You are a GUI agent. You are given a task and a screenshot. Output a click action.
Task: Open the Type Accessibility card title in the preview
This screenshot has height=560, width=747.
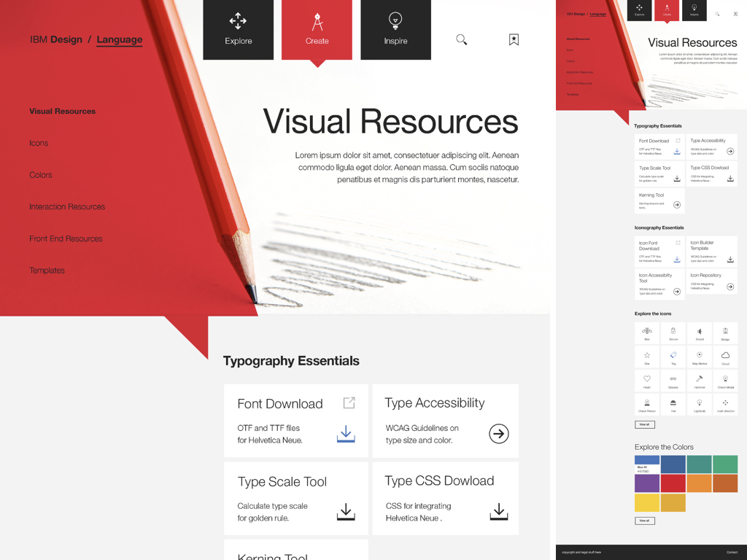click(708, 141)
